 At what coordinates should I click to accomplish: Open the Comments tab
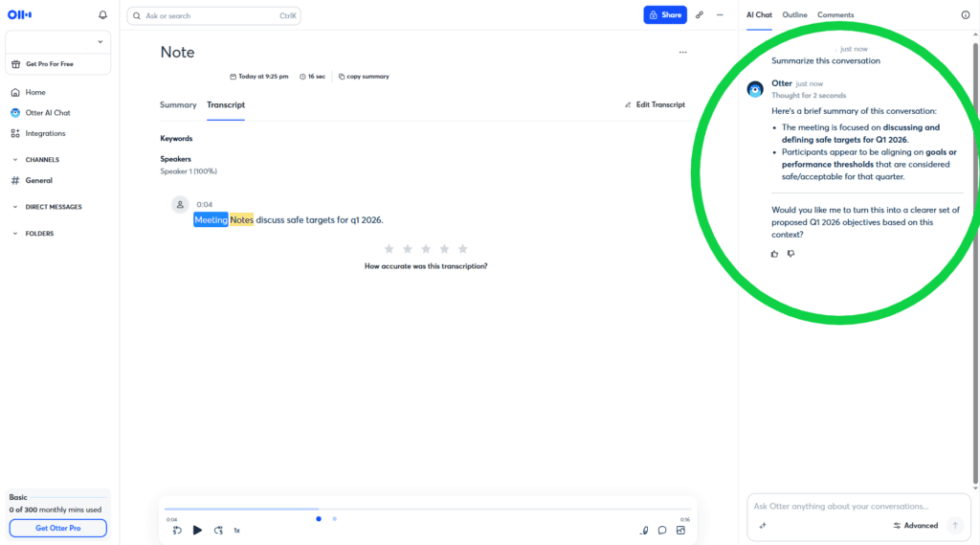pos(835,15)
